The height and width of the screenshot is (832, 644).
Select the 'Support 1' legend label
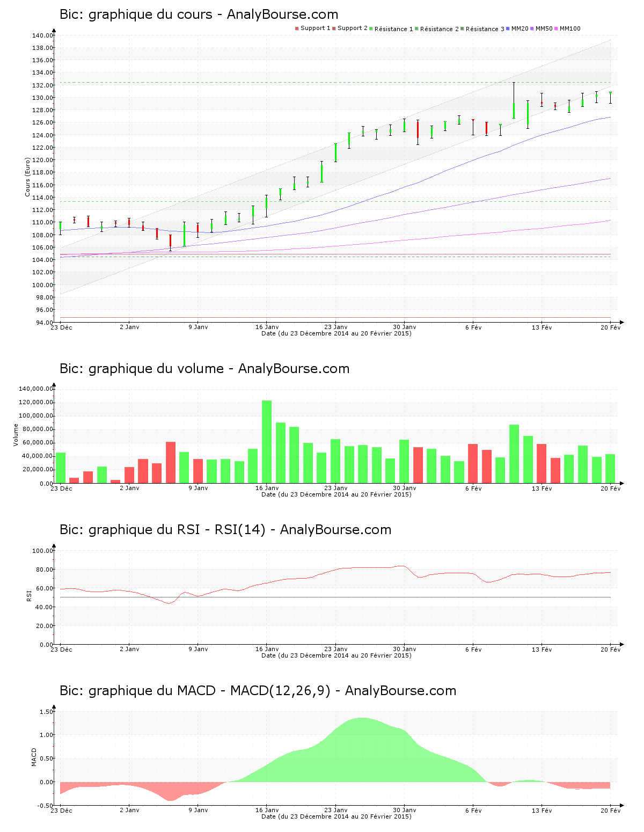coord(315,28)
